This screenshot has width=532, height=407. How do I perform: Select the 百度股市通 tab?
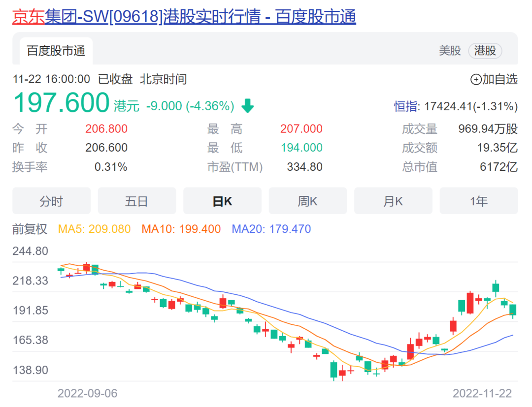click(56, 51)
